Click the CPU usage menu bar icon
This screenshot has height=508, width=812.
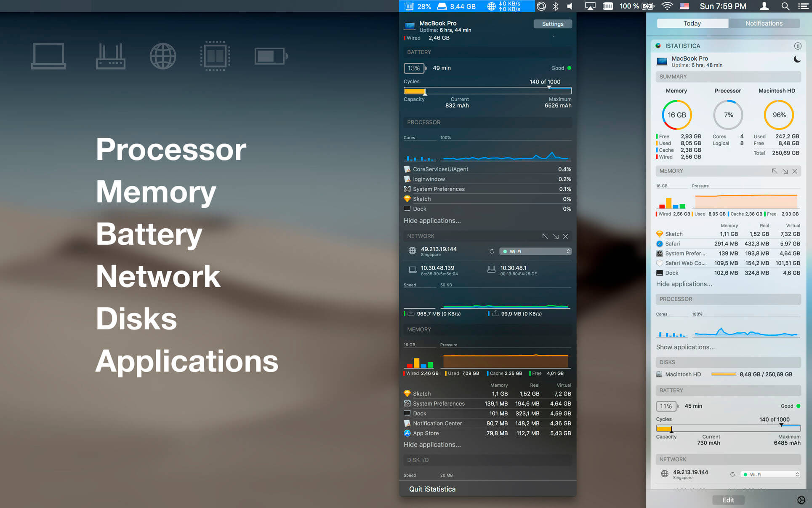pyautogui.click(x=409, y=6)
